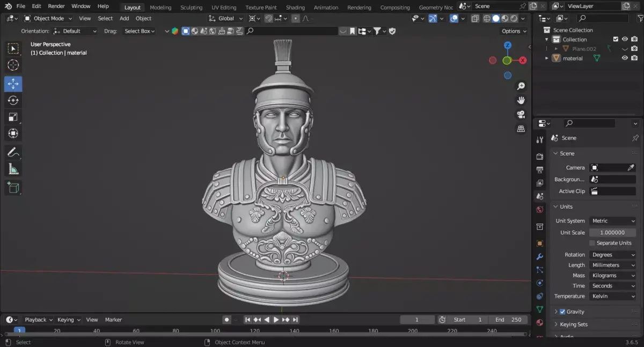The width and height of the screenshot is (644, 347).
Task: Uncheck the Gravity checkbox
Action: [x=562, y=312]
